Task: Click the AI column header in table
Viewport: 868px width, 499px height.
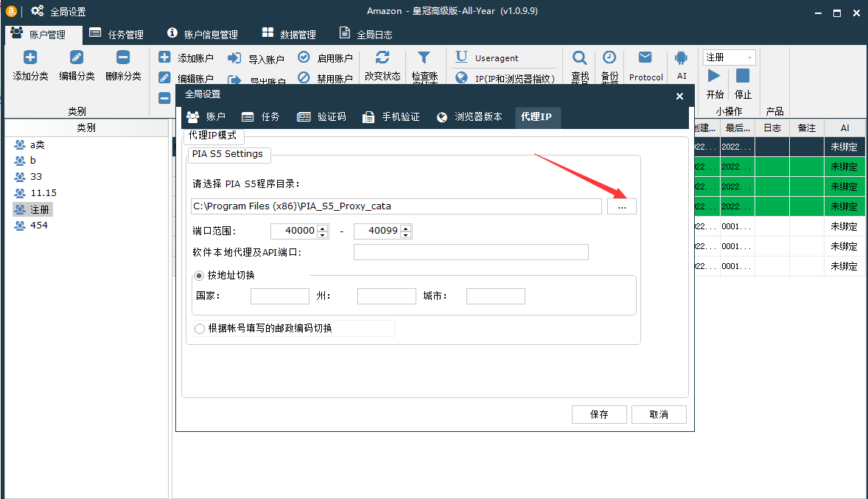Action: click(844, 128)
